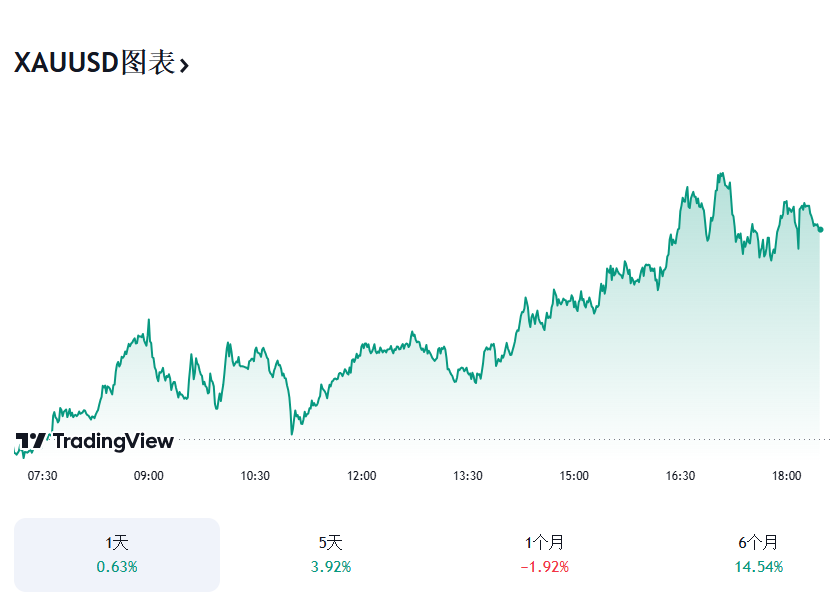Click the 18:00 time axis label
This screenshot has height=613, width=830.
787,476
